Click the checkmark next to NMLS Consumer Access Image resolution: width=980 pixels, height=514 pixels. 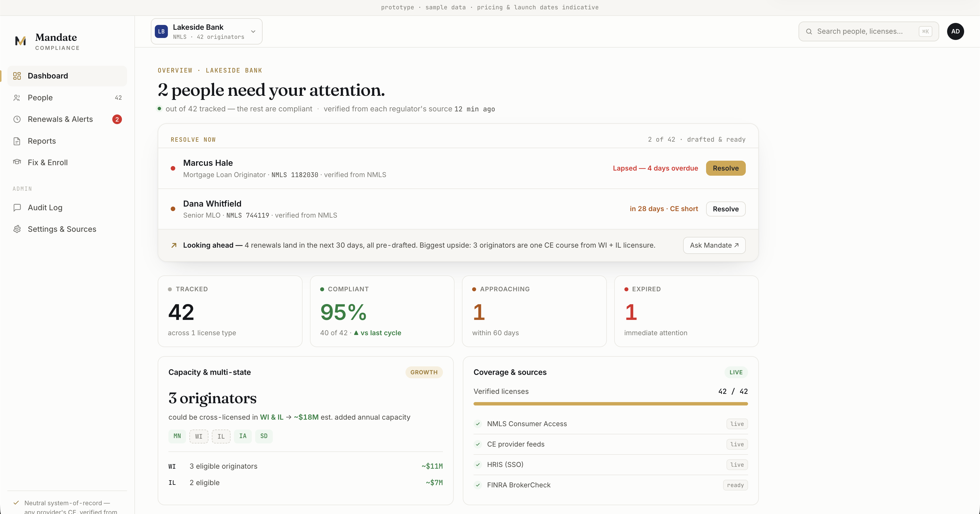478,424
